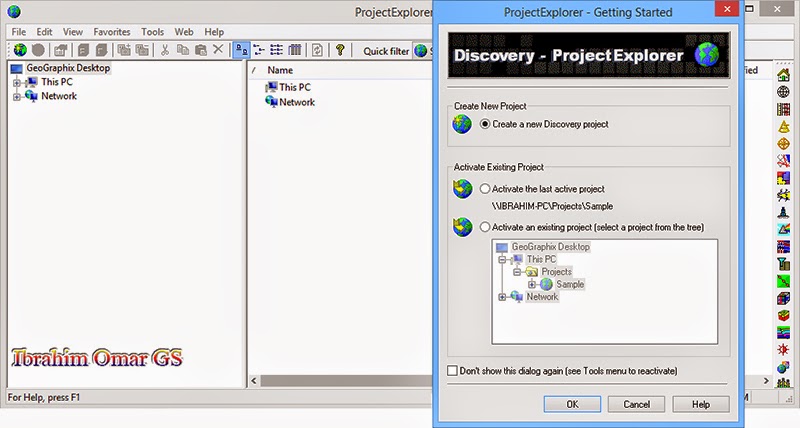Check Don't show this dialog again

coord(452,371)
